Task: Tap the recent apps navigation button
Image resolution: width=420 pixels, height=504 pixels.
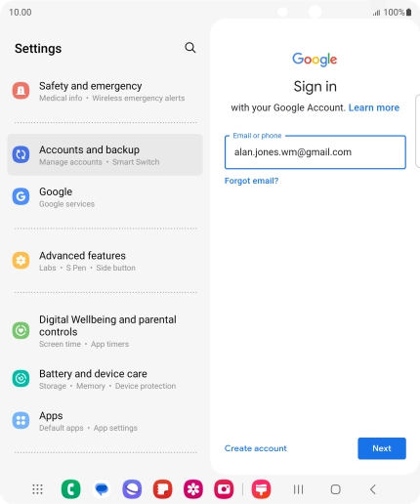Action: (298, 489)
